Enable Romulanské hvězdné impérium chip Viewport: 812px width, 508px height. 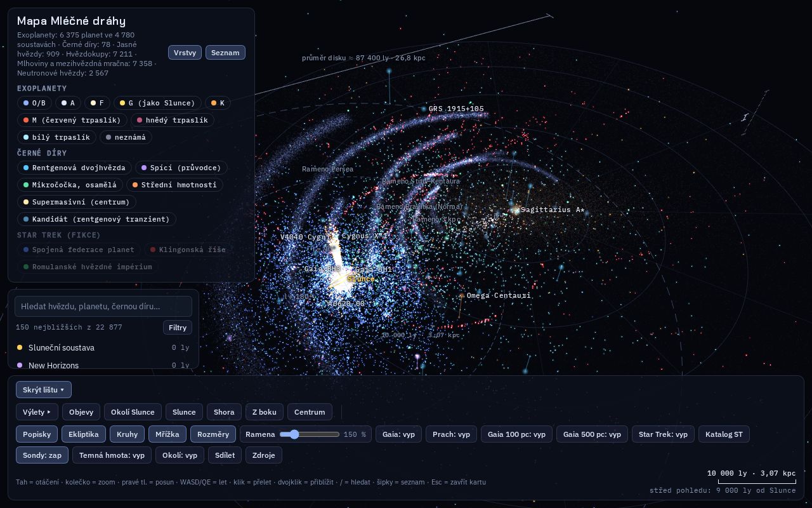point(88,267)
